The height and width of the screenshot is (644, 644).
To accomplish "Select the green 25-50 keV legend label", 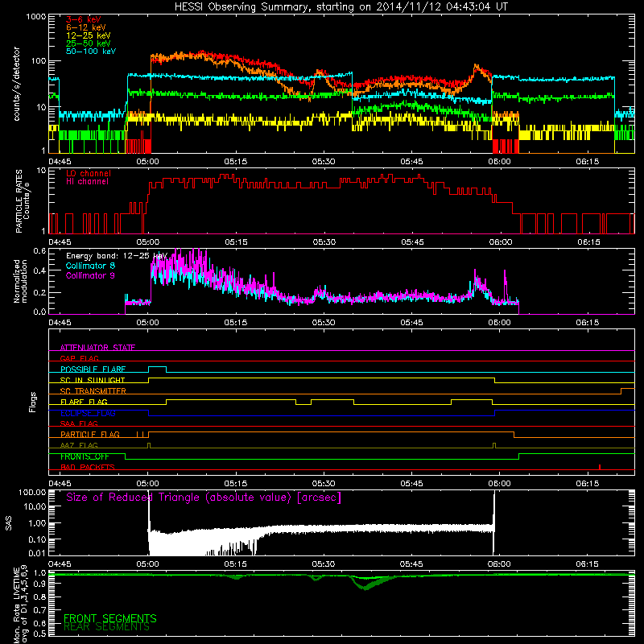I will click(89, 43).
